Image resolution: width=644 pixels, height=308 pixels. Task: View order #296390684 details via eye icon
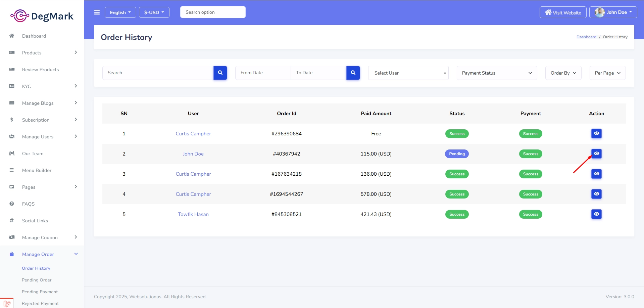596,134
